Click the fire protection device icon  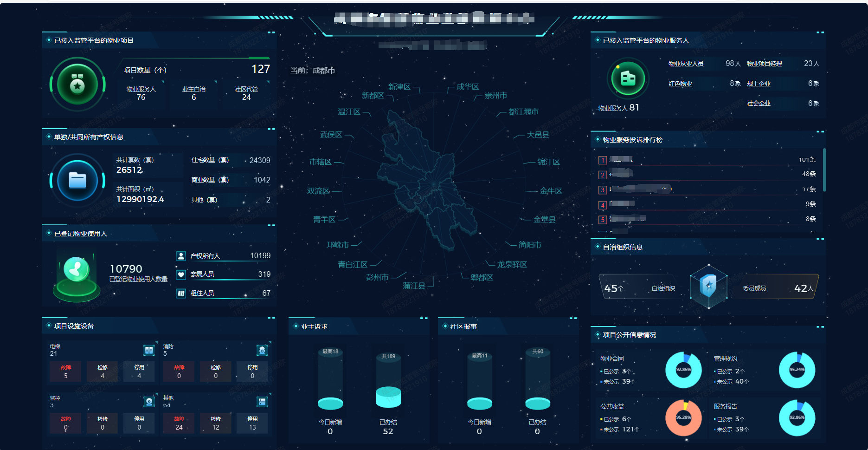262,350
